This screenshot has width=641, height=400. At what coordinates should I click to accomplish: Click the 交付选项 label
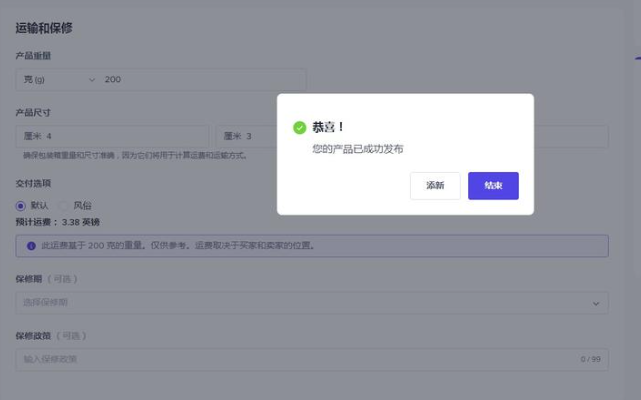click(33, 184)
